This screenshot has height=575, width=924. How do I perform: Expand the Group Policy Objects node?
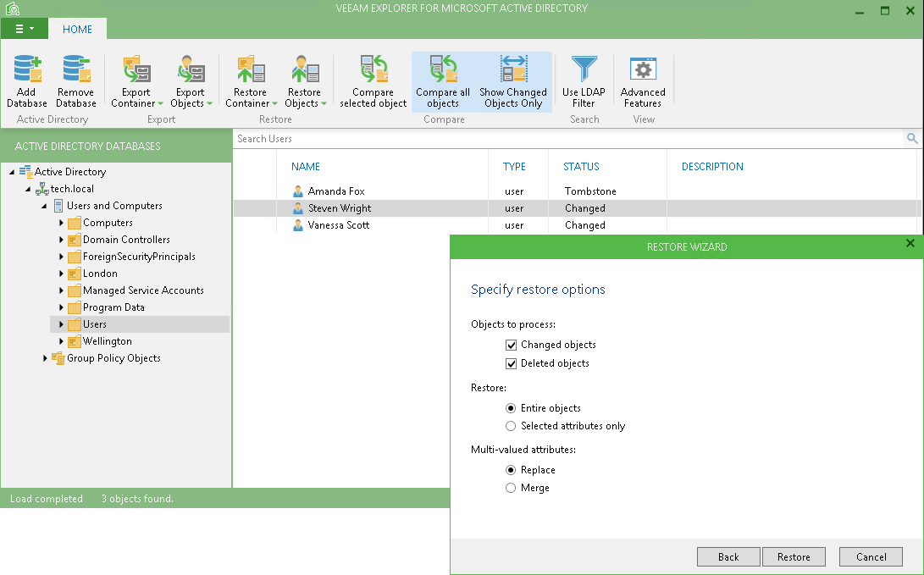(x=45, y=358)
